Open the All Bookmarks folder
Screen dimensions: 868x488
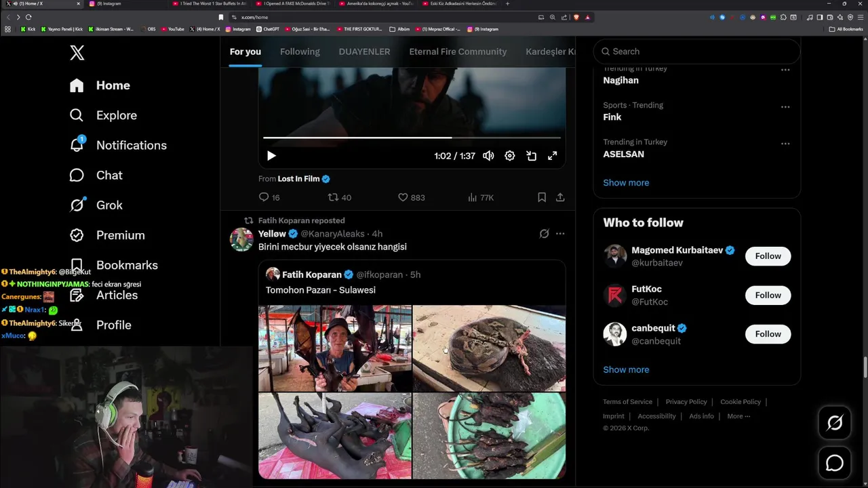tap(846, 29)
